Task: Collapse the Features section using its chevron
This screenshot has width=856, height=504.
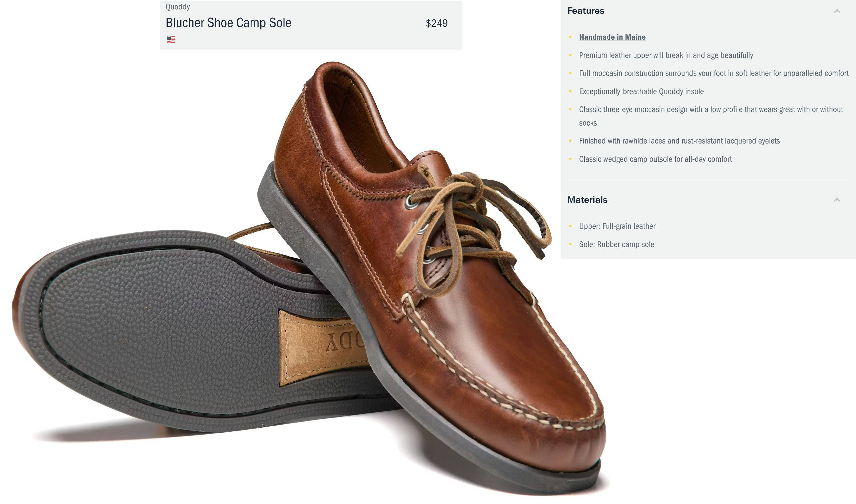Action: click(837, 11)
